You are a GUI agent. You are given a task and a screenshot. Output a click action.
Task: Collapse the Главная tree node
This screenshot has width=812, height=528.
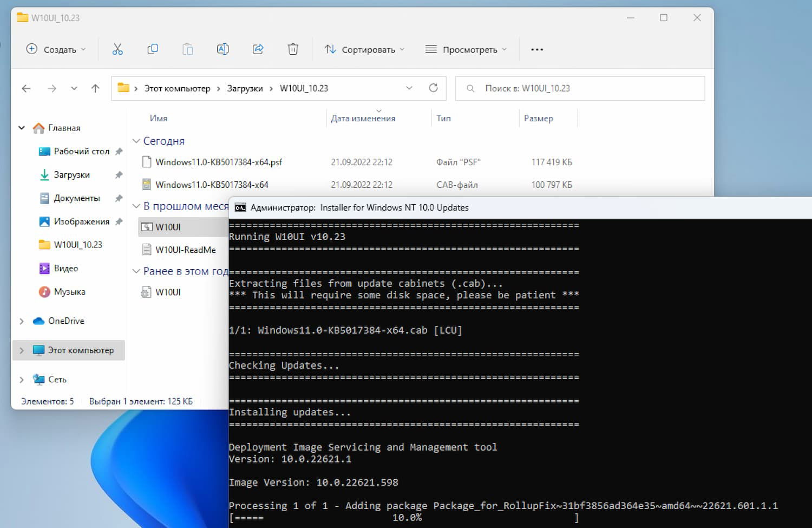pyautogui.click(x=22, y=128)
